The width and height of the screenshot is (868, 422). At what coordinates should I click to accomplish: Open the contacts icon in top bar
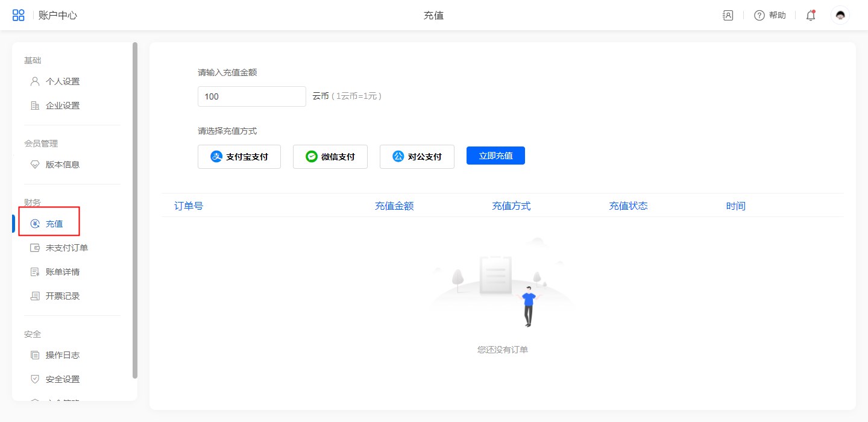coord(728,16)
